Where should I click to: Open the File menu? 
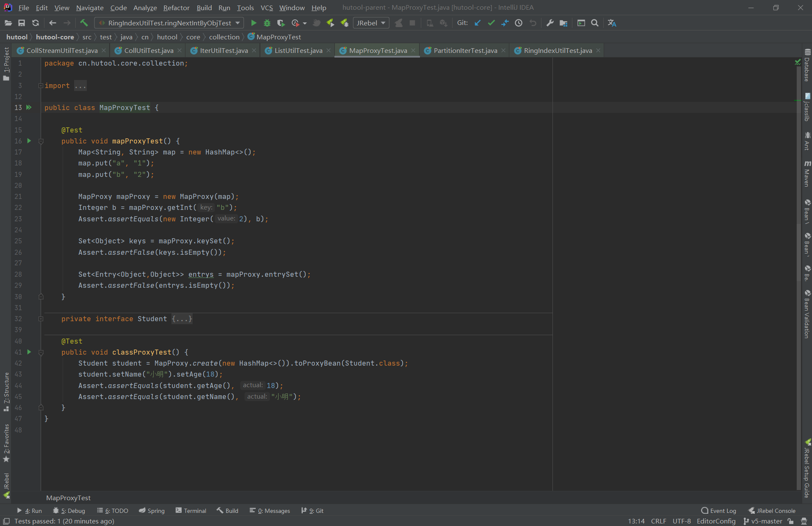pos(24,8)
